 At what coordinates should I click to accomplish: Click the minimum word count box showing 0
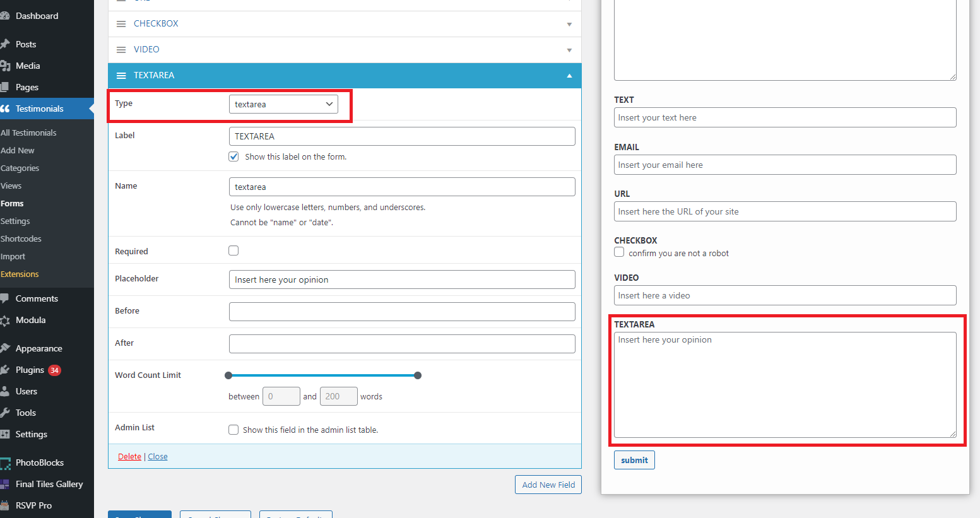pos(281,396)
